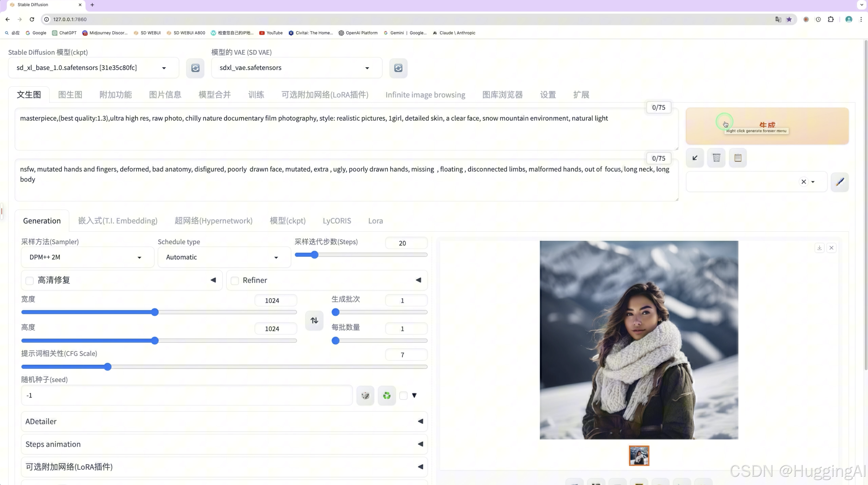Click the read-prompt arrow icon under Generate
868x485 pixels.
click(x=695, y=158)
